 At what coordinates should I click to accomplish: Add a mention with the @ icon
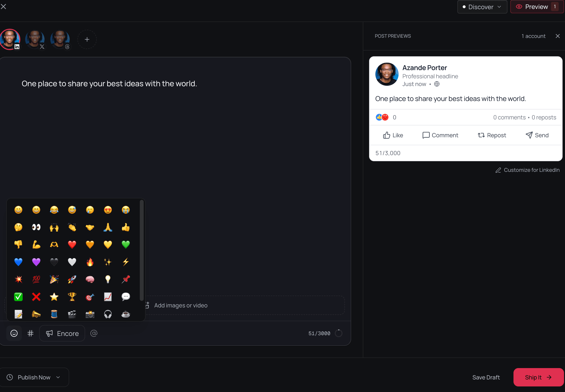click(94, 333)
